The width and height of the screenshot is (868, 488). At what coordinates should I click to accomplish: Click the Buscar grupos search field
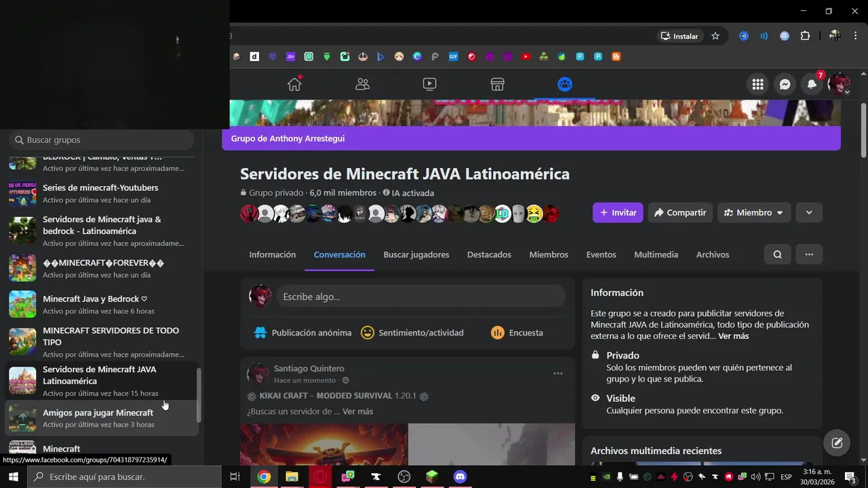(x=102, y=140)
